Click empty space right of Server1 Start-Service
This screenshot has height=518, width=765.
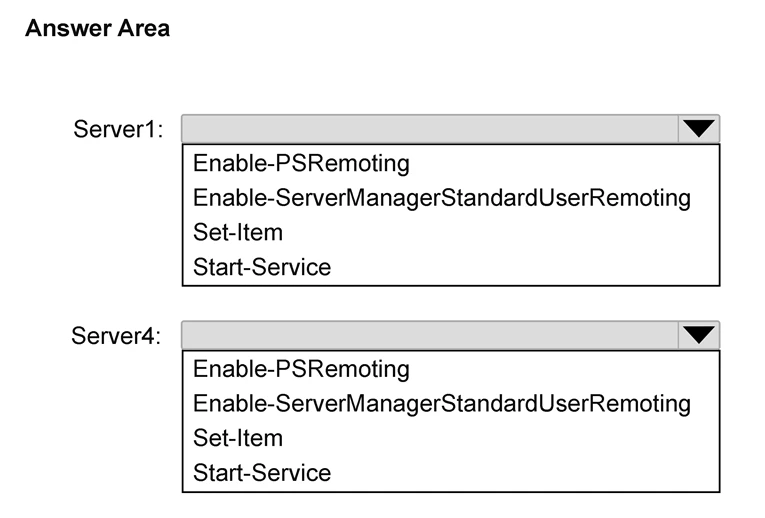[x=524, y=267]
